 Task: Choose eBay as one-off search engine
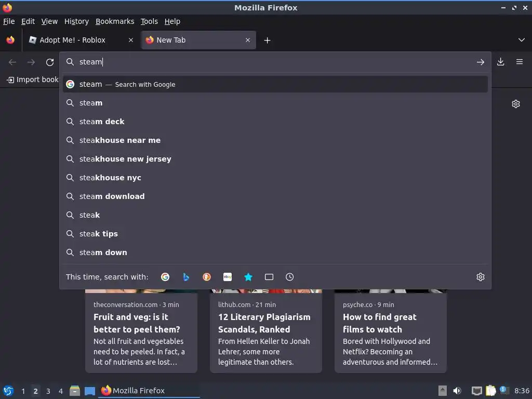pyautogui.click(x=228, y=277)
